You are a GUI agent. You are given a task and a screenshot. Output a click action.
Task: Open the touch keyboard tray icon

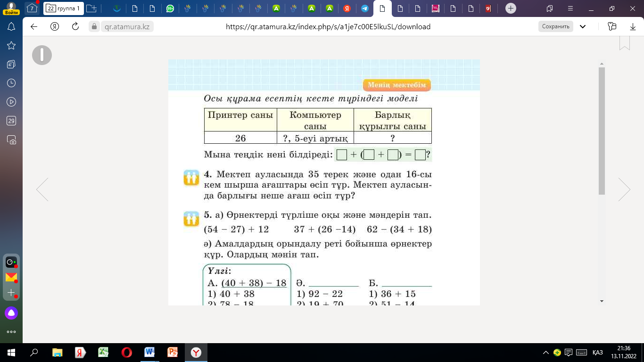point(581,352)
